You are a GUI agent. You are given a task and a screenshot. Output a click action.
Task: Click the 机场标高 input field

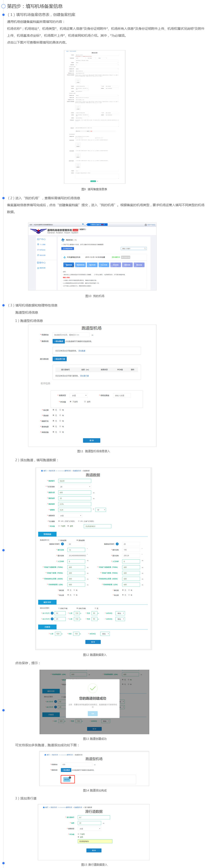[x=71, y=335]
